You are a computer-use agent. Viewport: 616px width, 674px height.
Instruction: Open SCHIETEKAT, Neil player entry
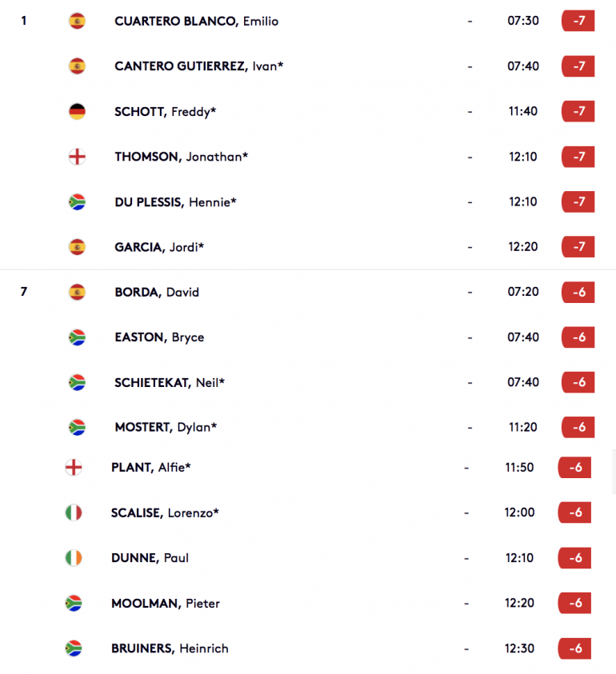click(x=170, y=382)
